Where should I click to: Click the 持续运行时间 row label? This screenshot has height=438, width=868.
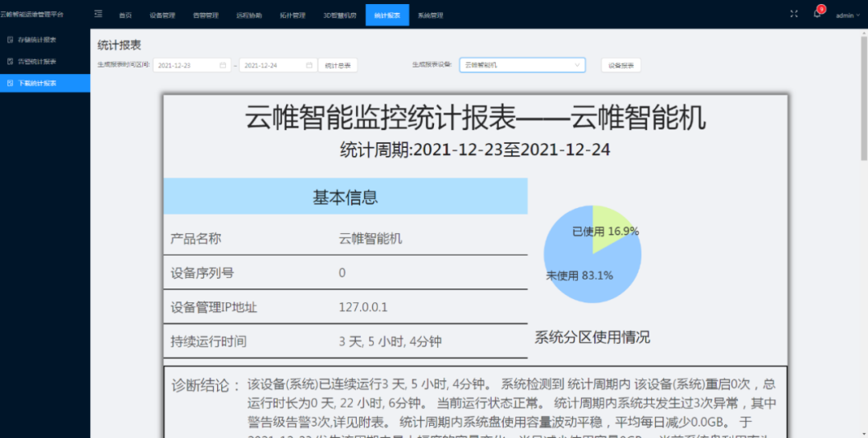tap(208, 342)
